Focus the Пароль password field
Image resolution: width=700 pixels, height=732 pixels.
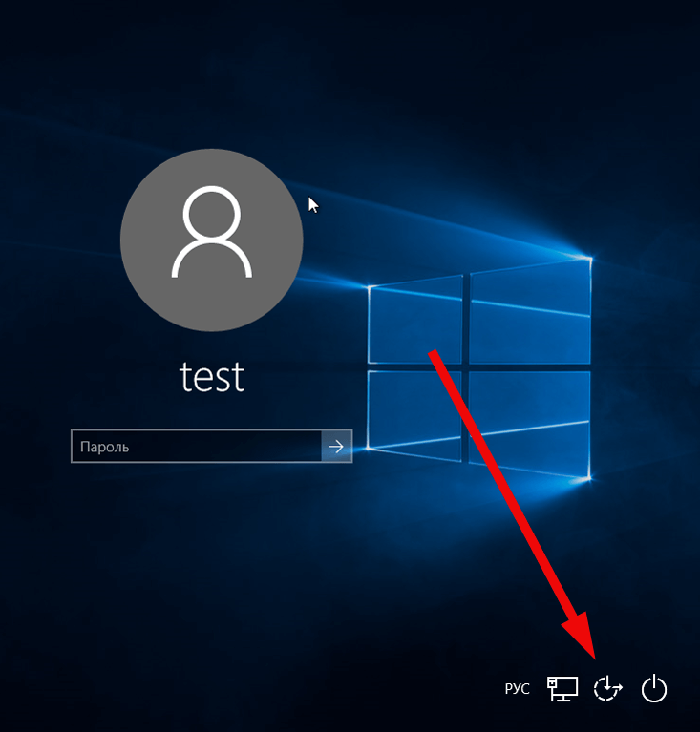[x=197, y=447]
